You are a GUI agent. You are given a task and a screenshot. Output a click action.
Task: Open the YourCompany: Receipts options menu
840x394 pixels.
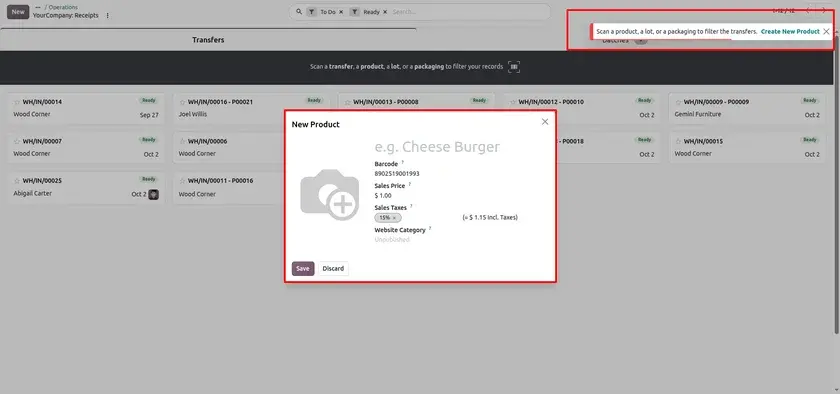107,16
